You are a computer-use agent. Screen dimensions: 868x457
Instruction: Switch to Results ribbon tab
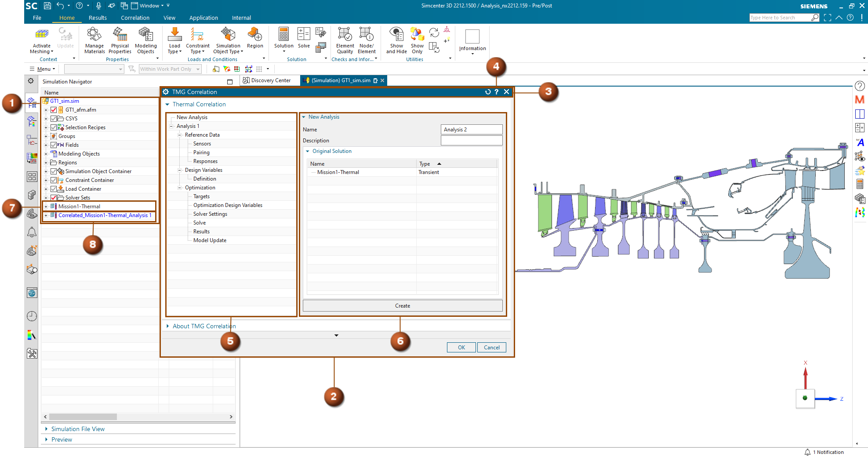[x=98, y=18]
